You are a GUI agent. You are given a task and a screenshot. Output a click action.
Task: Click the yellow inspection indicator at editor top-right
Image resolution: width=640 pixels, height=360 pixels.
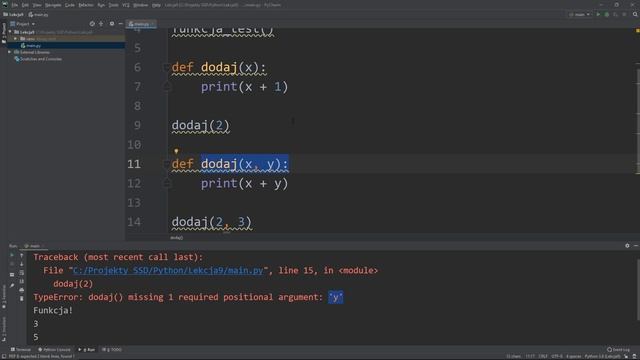[638, 31]
